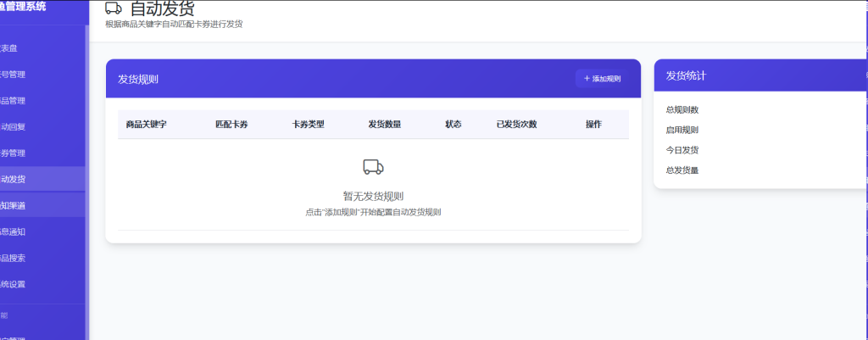The width and height of the screenshot is (868, 340).
Task: Click the 卡券类型 column header
Action: (309, 125)
